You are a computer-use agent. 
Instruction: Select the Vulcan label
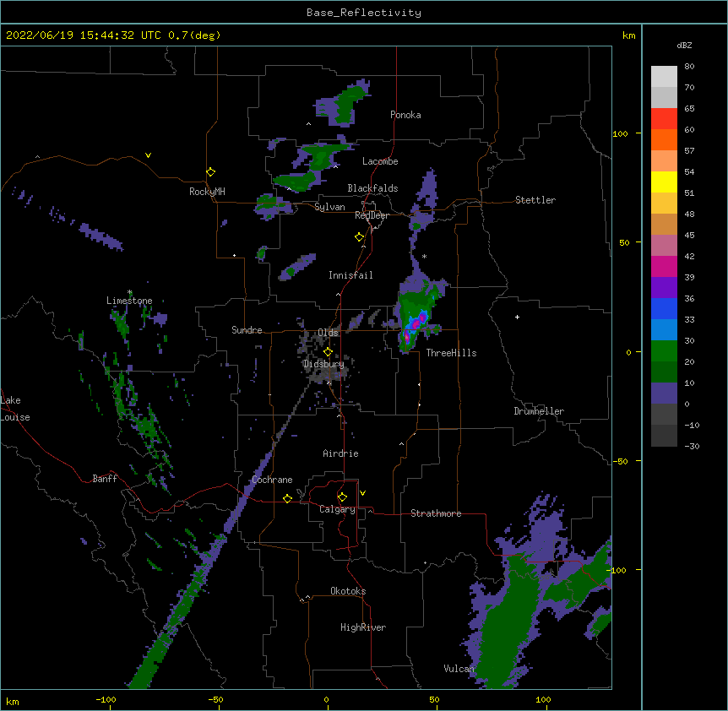tap(459, 669)
